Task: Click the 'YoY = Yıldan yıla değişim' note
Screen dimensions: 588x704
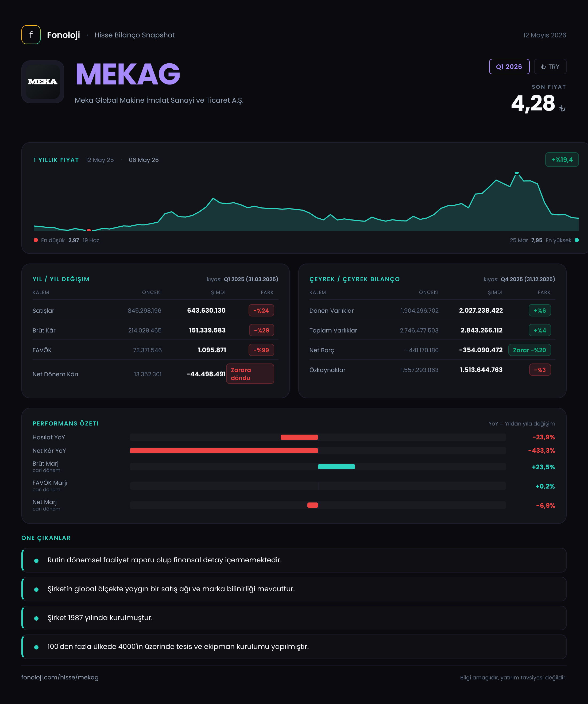Action: 521,424
